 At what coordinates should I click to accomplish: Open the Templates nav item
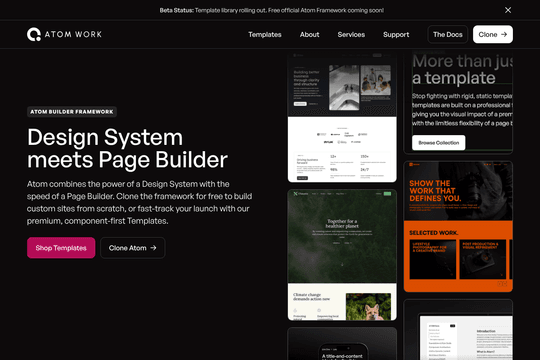[x=264, y=34]
